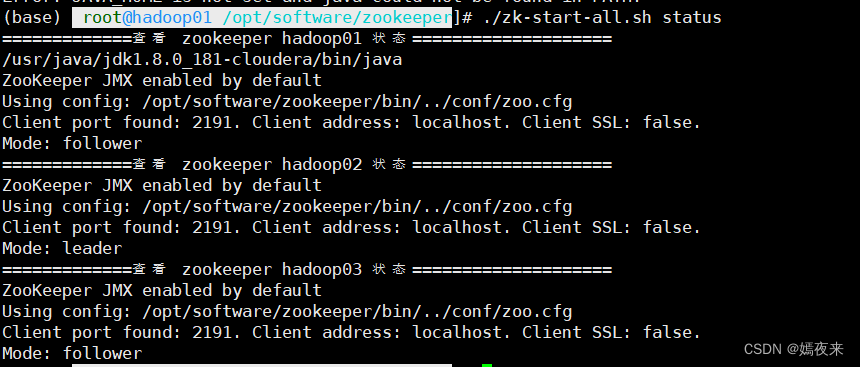Click the last 'Mode: follower' line under hadoop03

coord(72,353)
